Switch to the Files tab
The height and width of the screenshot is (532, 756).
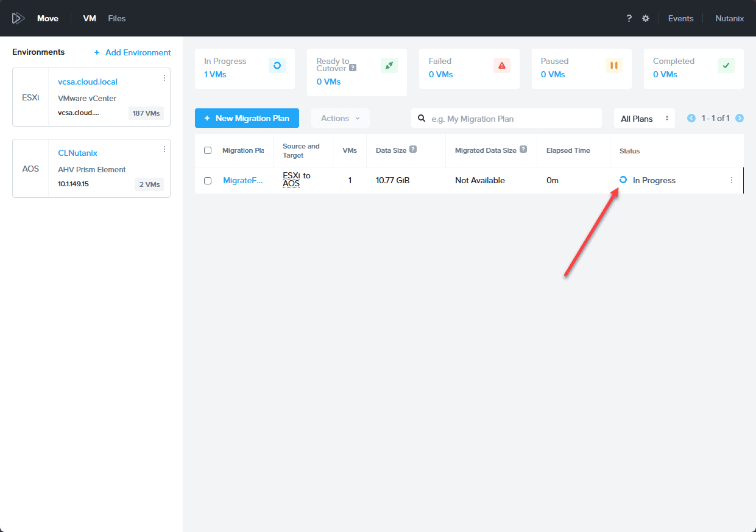pos(117,18)
